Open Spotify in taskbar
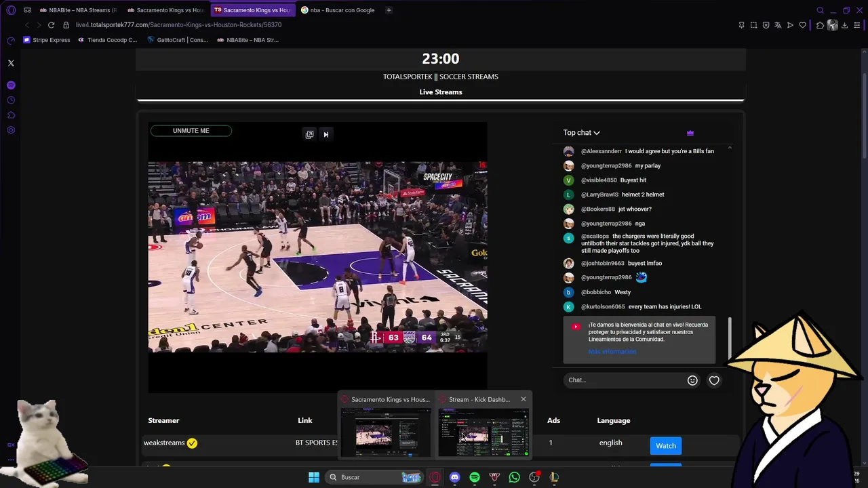 pos(475,477)
